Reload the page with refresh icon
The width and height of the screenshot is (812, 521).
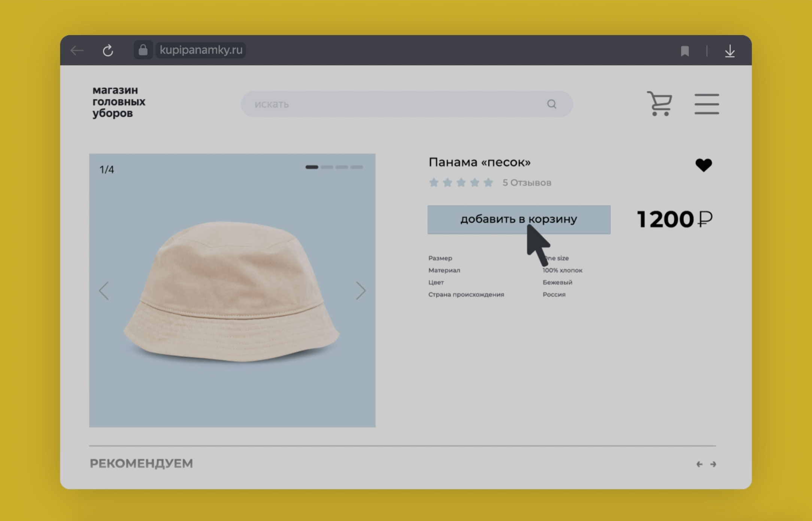108,51
